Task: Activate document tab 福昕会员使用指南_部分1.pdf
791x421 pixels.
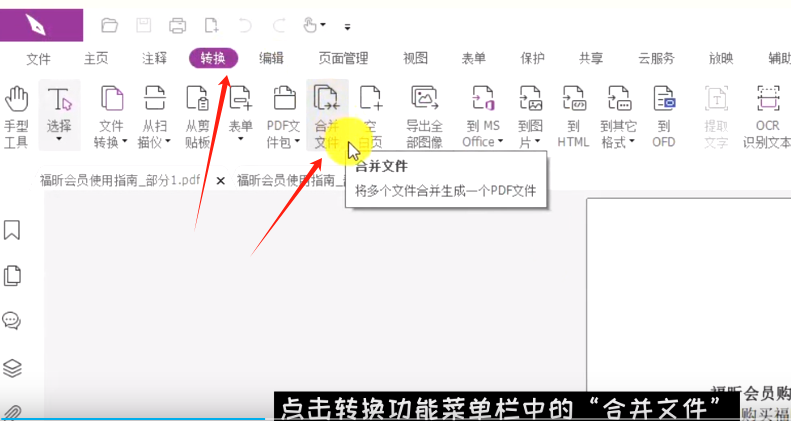Action: (120, 180)
